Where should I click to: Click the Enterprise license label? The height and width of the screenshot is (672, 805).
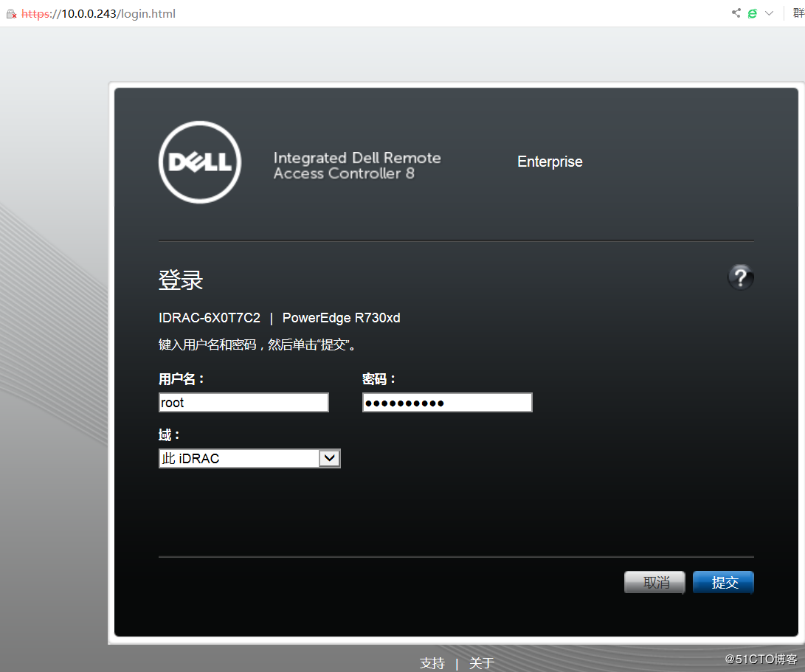point(550,162)
